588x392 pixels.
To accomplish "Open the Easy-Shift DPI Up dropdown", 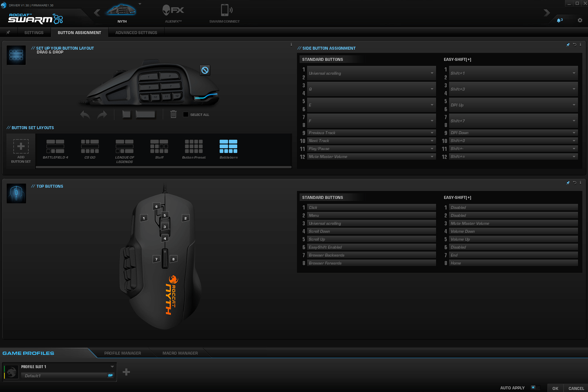I will point(513,105).
